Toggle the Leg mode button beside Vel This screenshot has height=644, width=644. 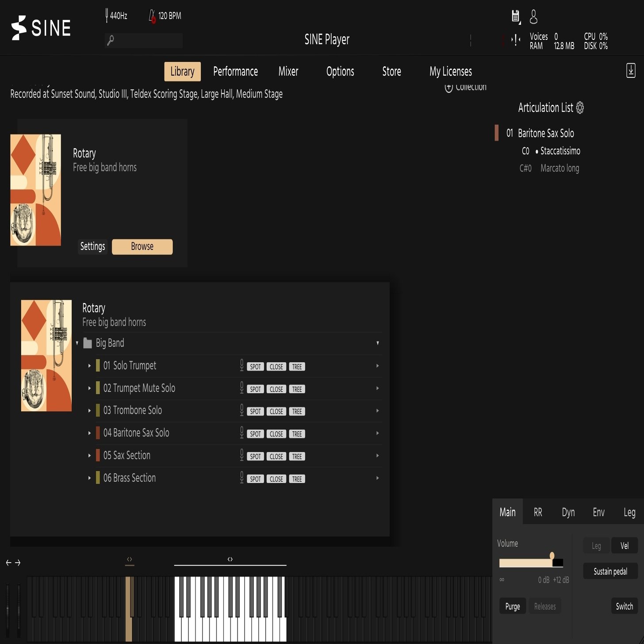[596, 546]
